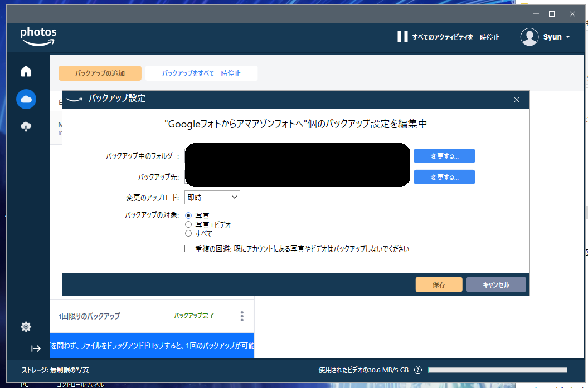
Task: Click the 1回限りのバックアップ row label
Action: [89, 316]
